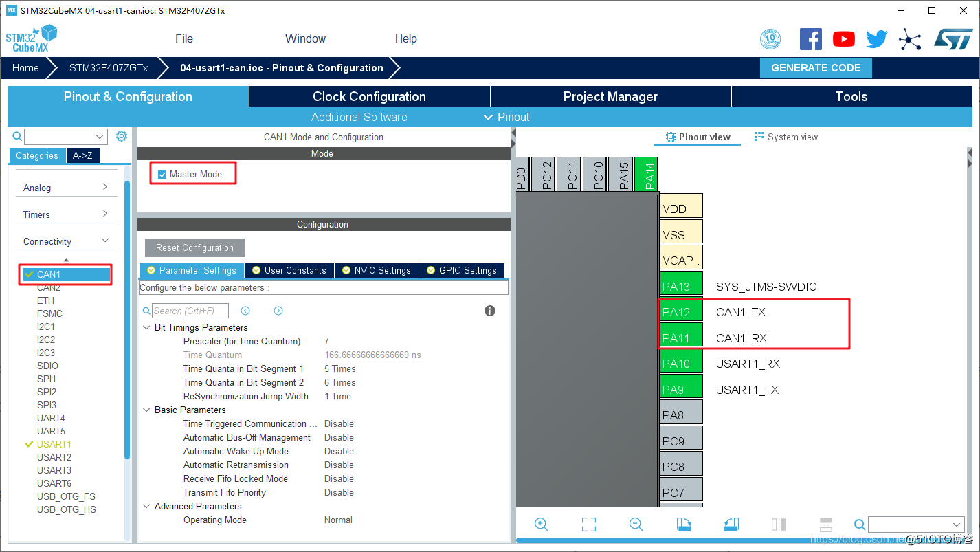The height and width of the screenshot is (552, 980).
Task: Select USART1 in the peripheral list
Action: click(x=54, y=444)
